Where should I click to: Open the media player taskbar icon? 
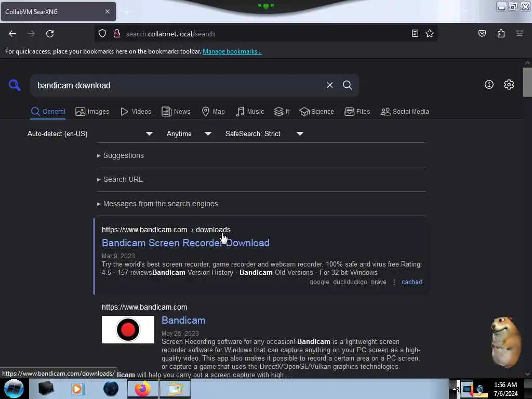pos(77,389)
